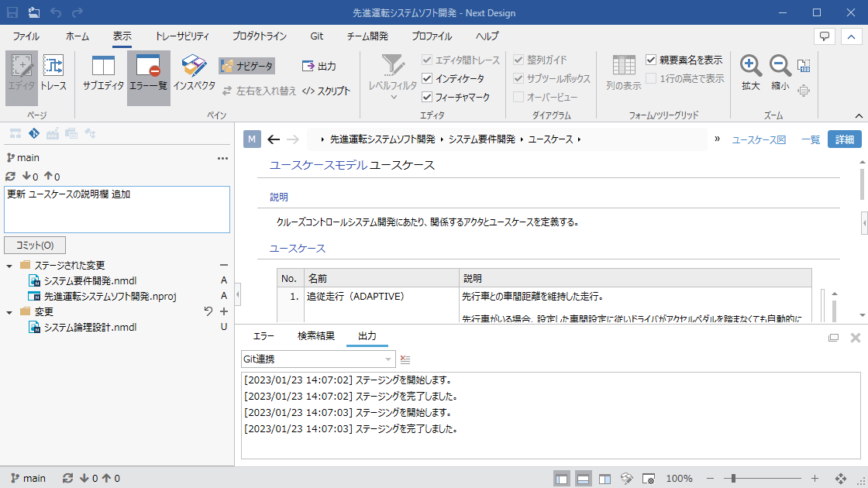Maximize the output panel
The image size is (868, 488).
(833, 338)
